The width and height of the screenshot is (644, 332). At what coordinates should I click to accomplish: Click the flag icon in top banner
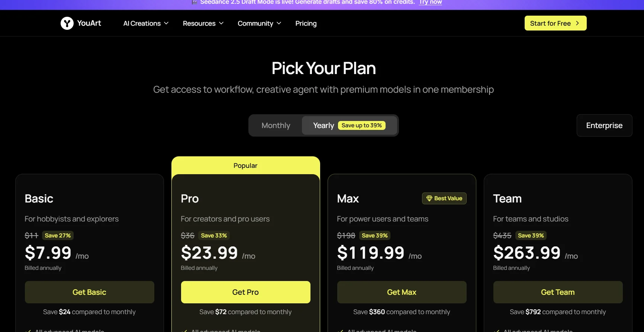click(x=194, y=2)
